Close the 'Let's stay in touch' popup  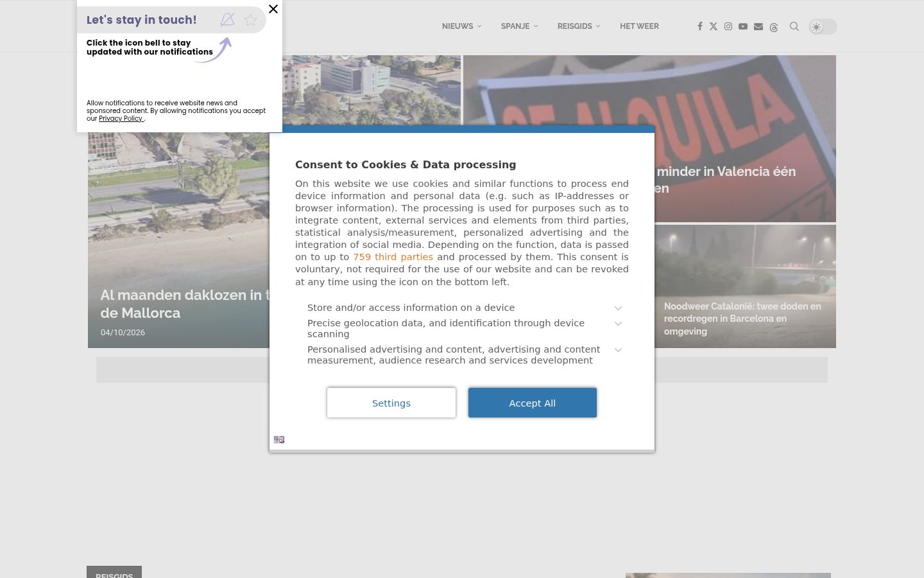(x=273, y=9)
